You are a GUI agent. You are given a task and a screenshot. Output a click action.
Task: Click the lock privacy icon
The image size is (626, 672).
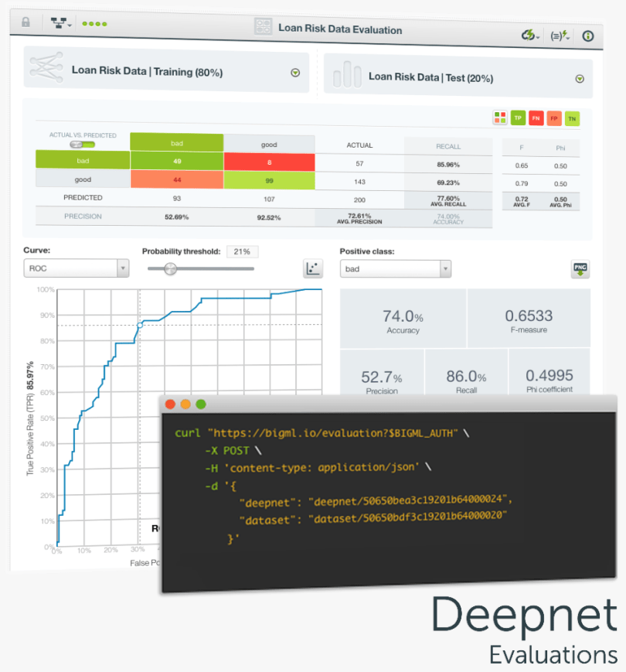(x=26, y=22)
